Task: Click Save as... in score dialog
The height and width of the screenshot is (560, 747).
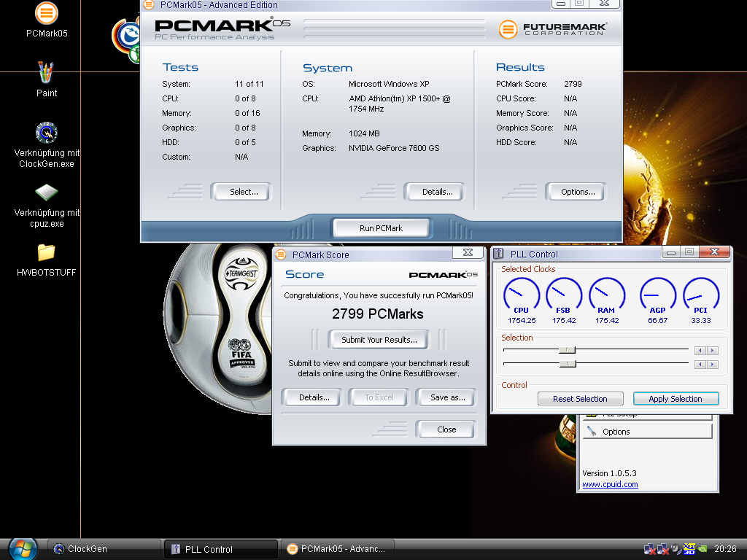Action: tap(446, 397)
